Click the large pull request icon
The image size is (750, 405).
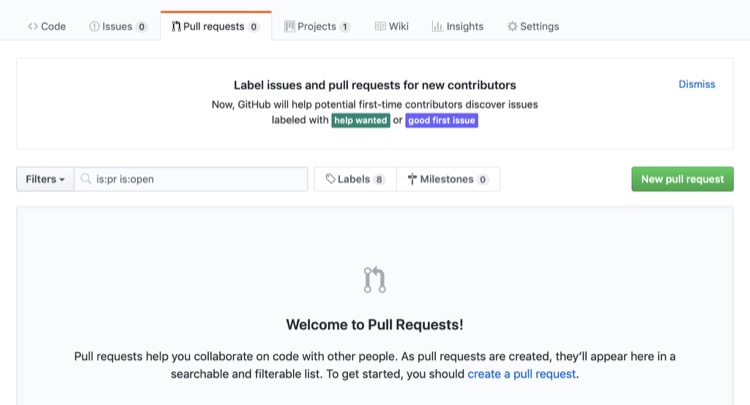pyautogui.click(x=375, y=279)
